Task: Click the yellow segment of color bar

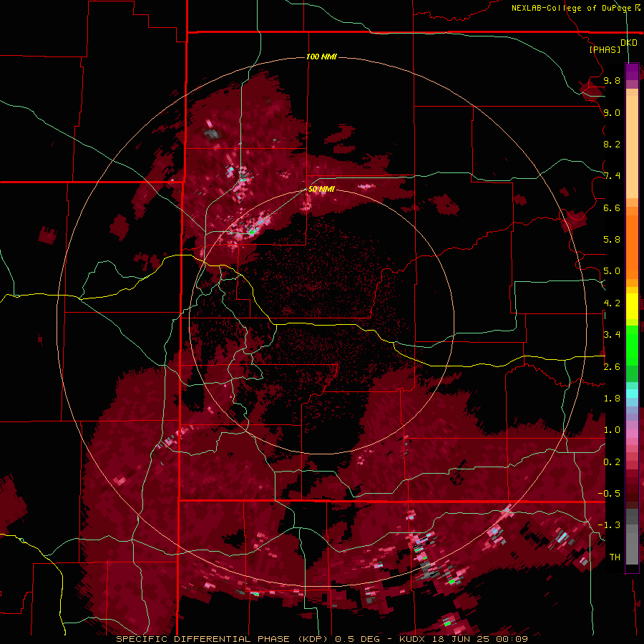Action: 632,306
